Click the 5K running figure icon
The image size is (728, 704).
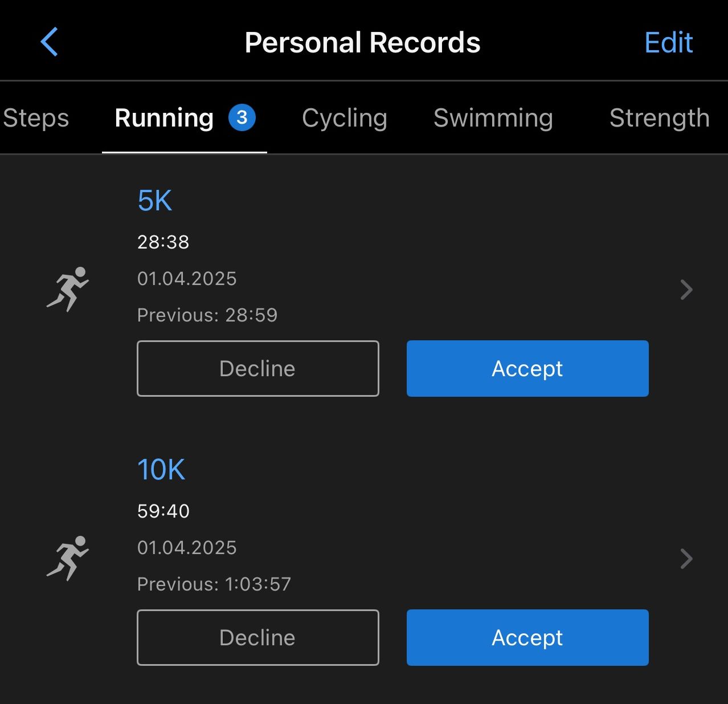point(68,289)
